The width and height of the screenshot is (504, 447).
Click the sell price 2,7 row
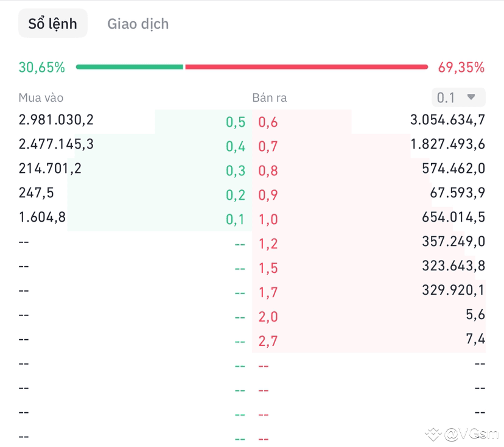268,341
